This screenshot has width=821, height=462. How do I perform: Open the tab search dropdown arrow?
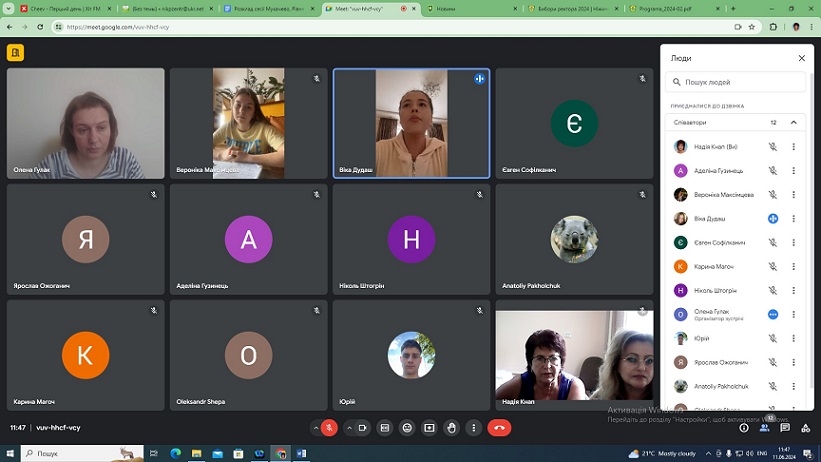(8, 9)
